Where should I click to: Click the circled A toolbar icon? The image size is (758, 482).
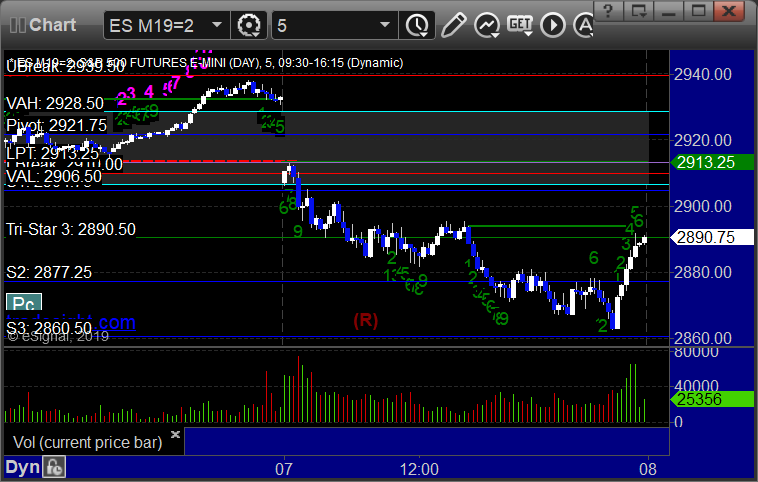click(x=584, y=25)
